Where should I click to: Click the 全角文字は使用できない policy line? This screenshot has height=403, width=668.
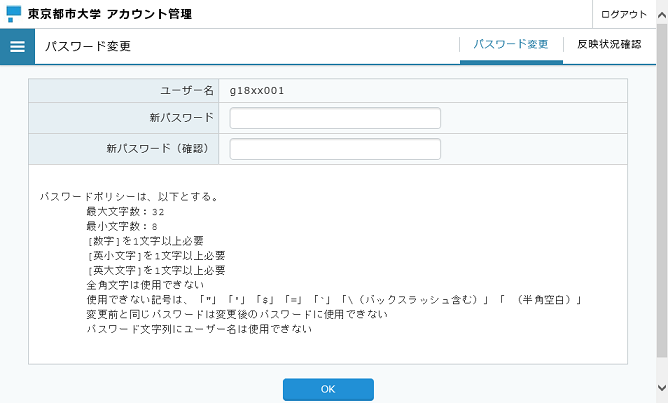pyautogui.click(x=145, y=285)
